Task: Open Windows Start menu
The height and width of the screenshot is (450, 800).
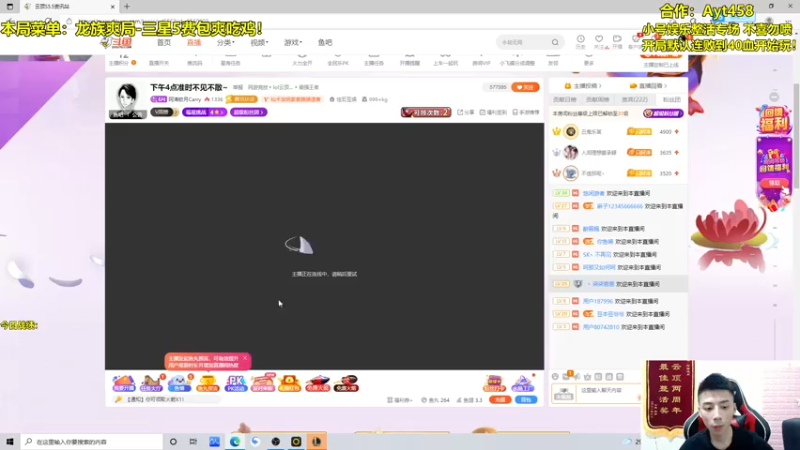Action: pyautogui.click(x=10, y=442)
